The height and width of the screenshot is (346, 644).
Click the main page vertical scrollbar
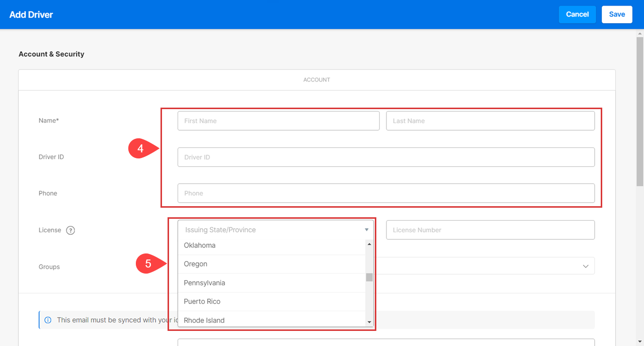[x=640, y=111]
